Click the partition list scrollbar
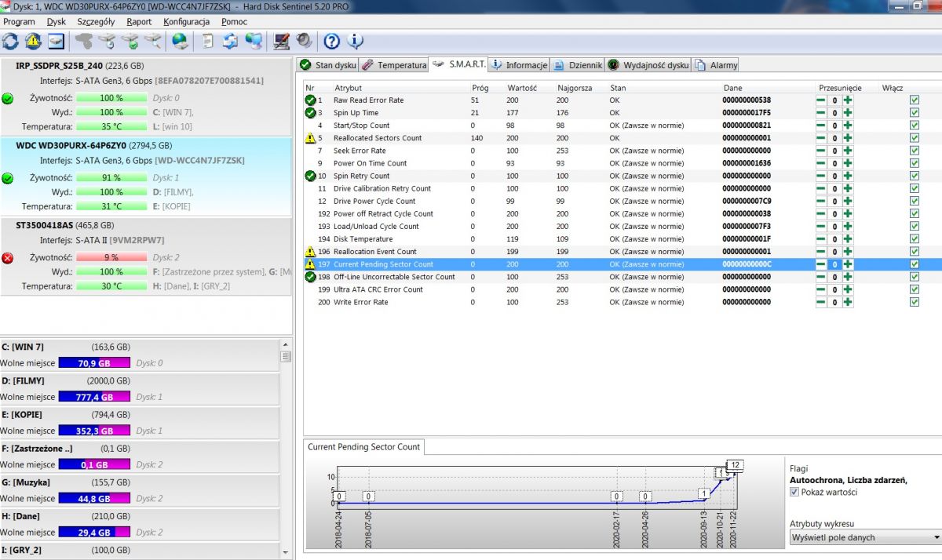Screen dimensions: 942x560 click(286, 447)
